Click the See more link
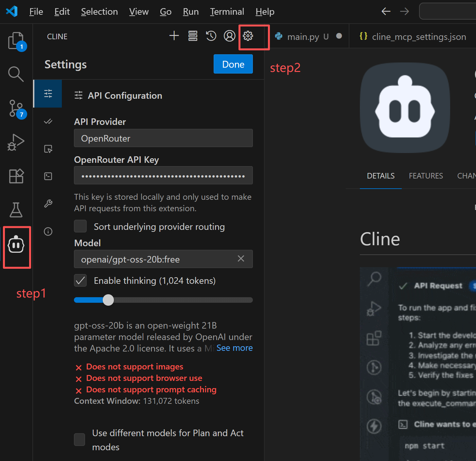Viewport: 476px width, 461px height. tap(235, 348)
